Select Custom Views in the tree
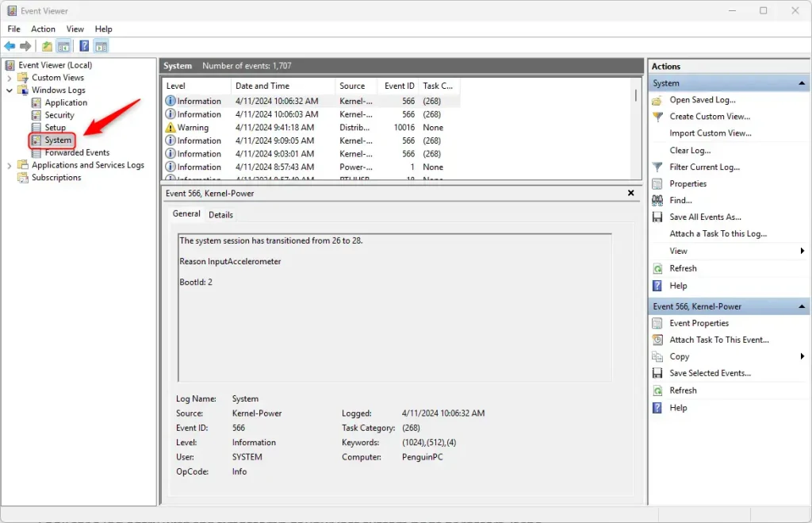The image size is (812, 523). 57,77
